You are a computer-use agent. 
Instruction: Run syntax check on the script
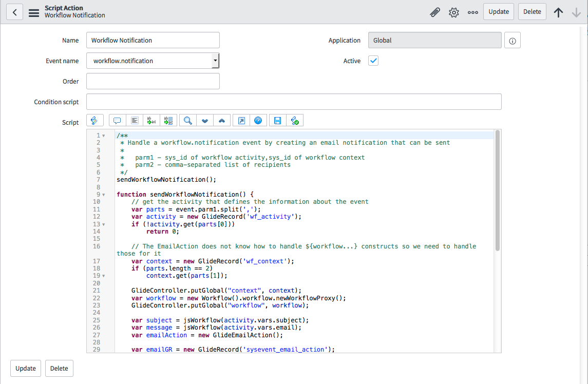pos(295,120)
